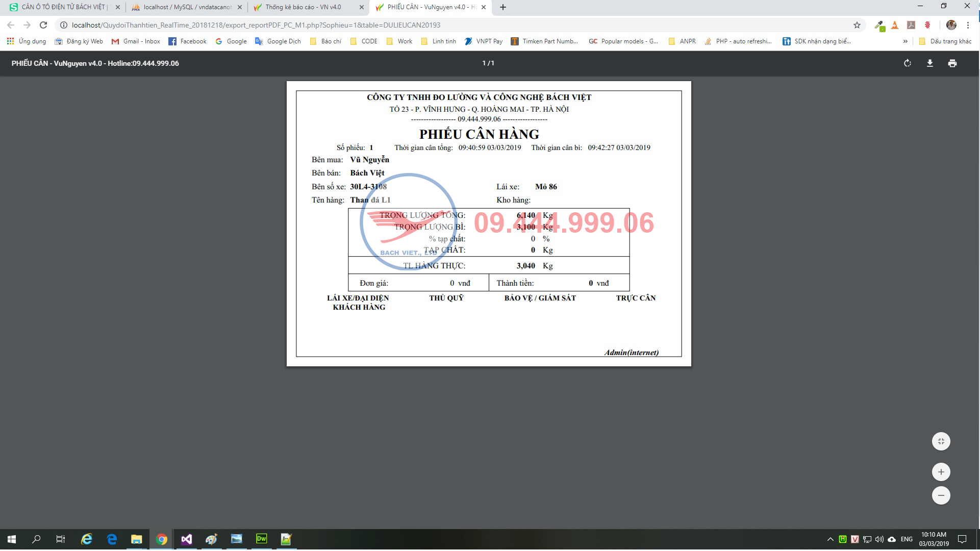
Task: Open a new browser tab
Action: point(502,7)
